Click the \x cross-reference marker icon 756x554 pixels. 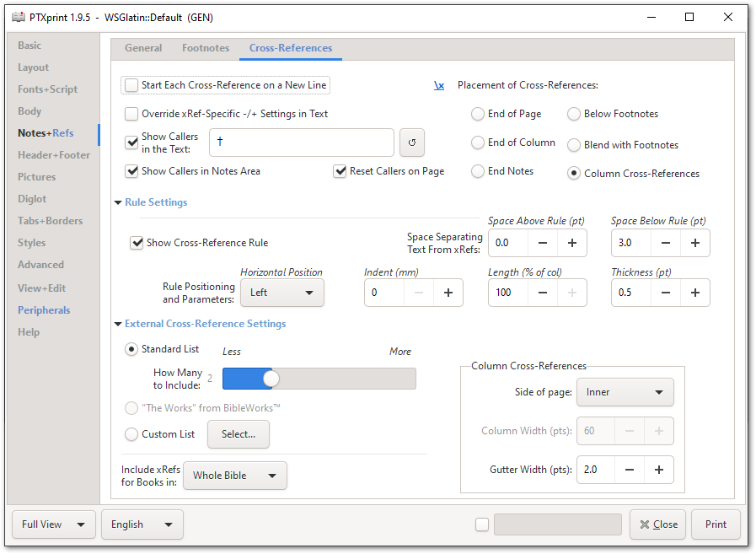click(439, 85)
